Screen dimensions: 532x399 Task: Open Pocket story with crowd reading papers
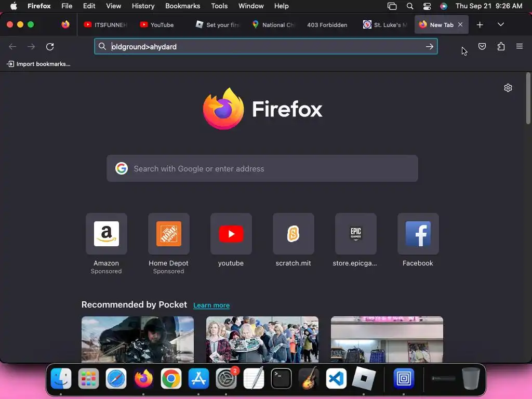coord(262,339)
